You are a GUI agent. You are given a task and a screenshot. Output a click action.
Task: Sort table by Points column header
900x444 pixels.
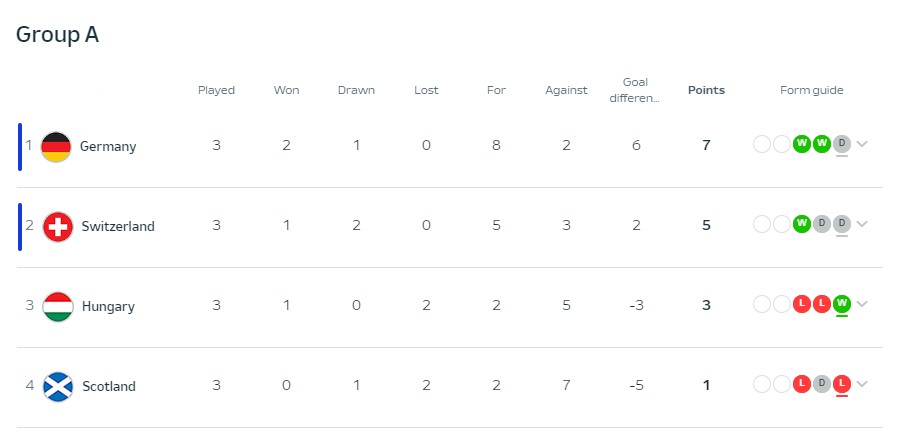[706, 90]
